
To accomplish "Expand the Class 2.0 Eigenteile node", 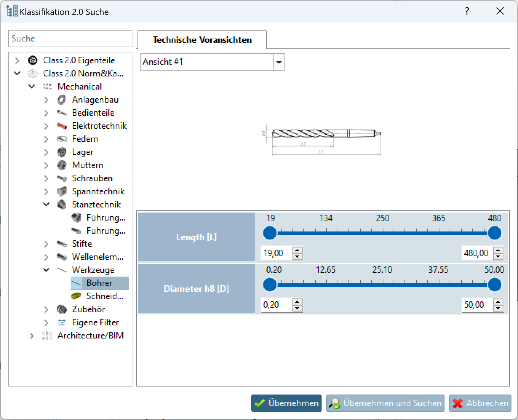I will [x=17, y=60].
